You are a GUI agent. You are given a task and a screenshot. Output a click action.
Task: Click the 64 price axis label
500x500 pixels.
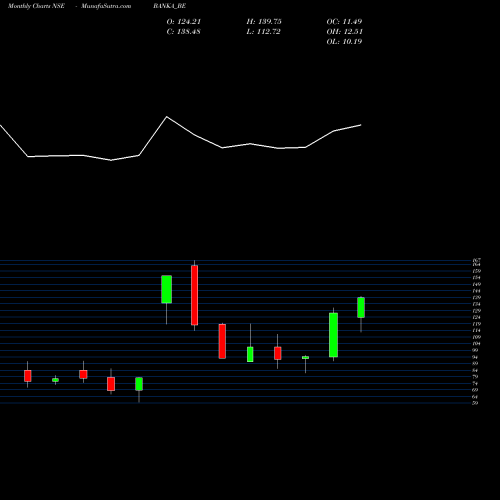coord(475,397)
